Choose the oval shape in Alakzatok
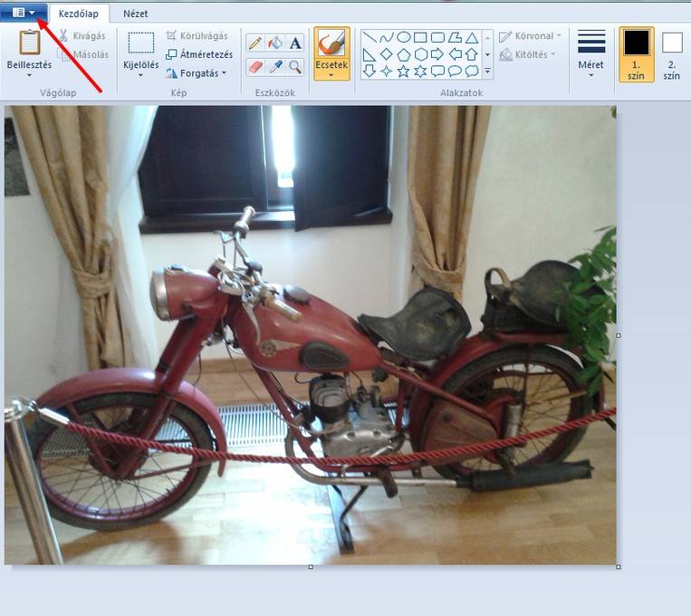The height and width of the screenshot is (616, 691). pyautogui.click(x=403, y=37)
